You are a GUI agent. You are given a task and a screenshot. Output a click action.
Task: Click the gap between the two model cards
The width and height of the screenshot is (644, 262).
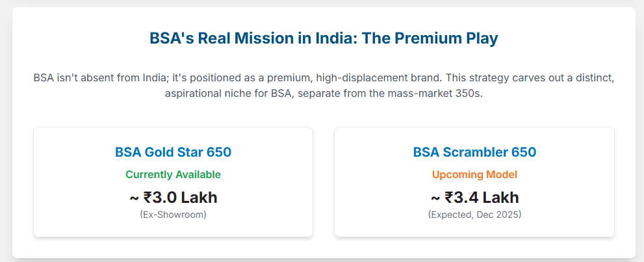coord(324,182)
